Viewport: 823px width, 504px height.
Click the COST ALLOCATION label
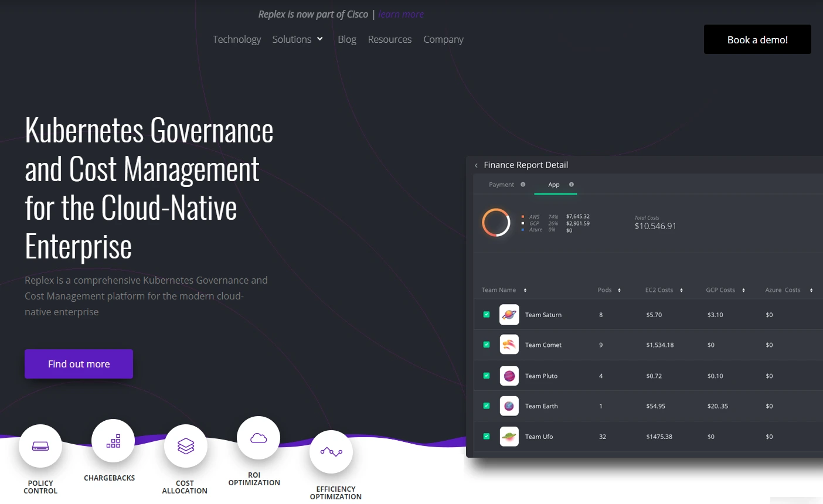point(185,487)
